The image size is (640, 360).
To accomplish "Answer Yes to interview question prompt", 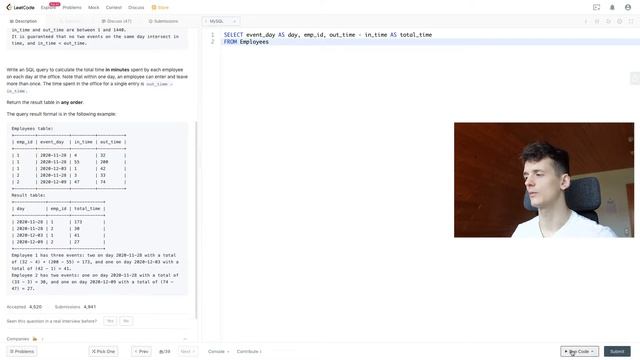I will [110, 321].
